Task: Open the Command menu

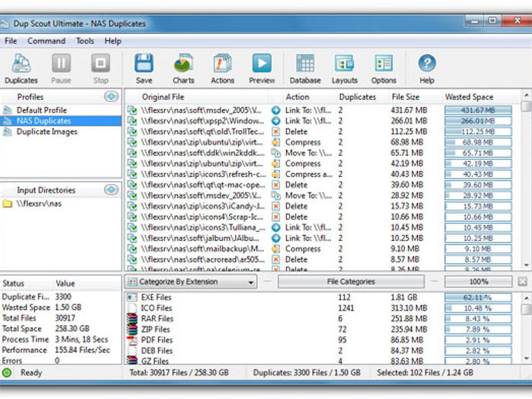Action: (x=46, y=41)
